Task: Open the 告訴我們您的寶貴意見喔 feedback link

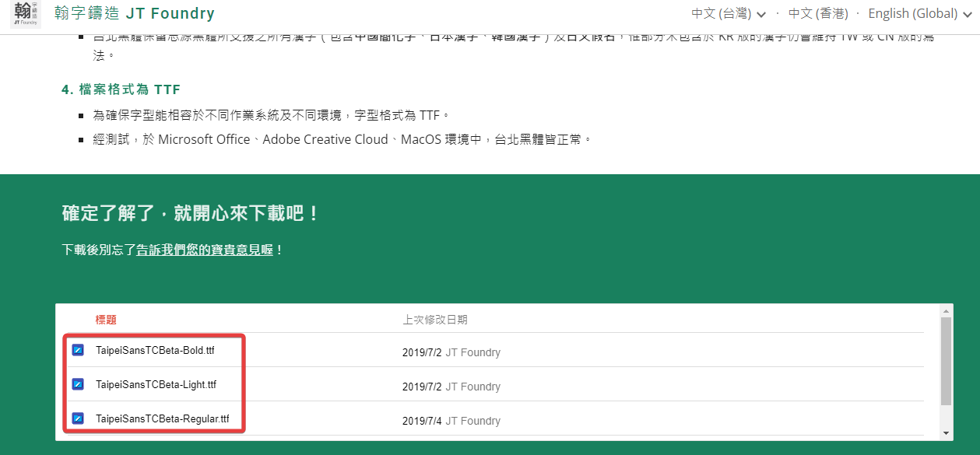Action: pos(205,250)
